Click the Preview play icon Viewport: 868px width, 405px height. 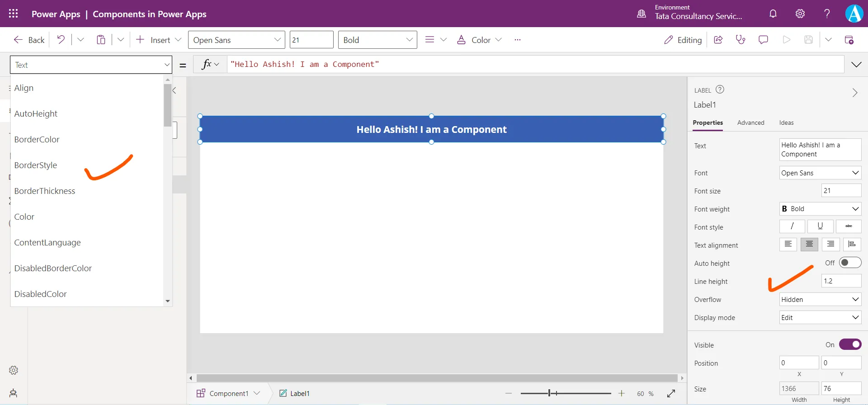[x=787, y=40]
